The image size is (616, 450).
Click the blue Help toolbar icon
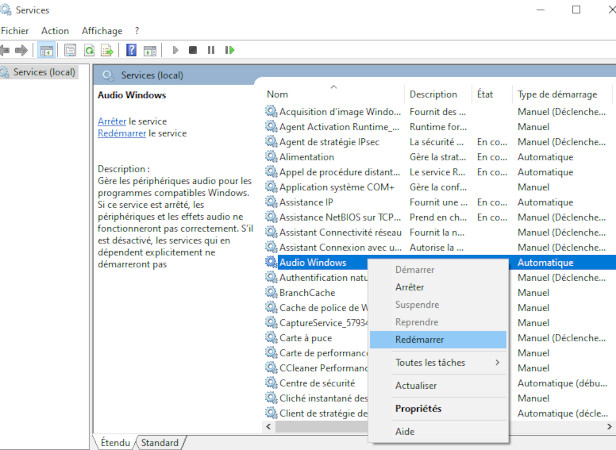click(131, 50)
